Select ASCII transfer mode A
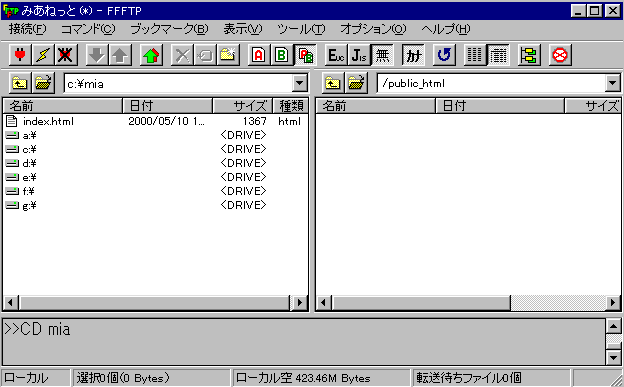 [x=259, y=55]
